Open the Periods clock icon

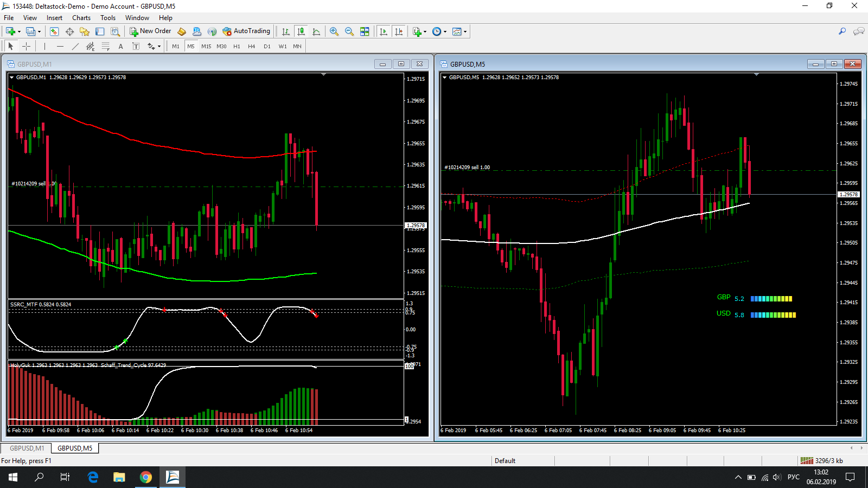coord(437,31)
